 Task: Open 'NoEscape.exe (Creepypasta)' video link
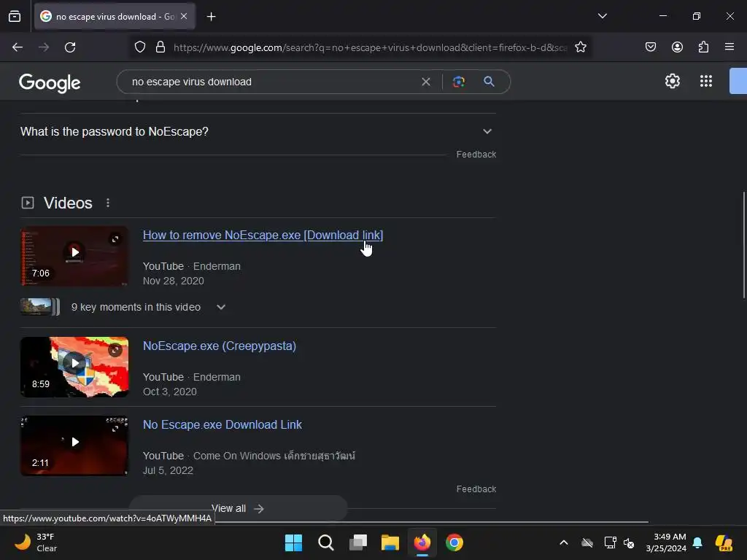(220, 346)
